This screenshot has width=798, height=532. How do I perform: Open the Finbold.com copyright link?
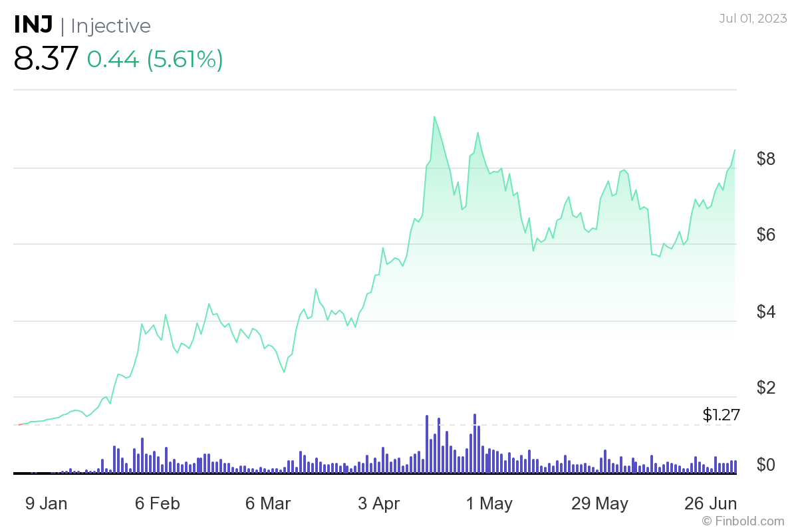(x=743, y=521)
